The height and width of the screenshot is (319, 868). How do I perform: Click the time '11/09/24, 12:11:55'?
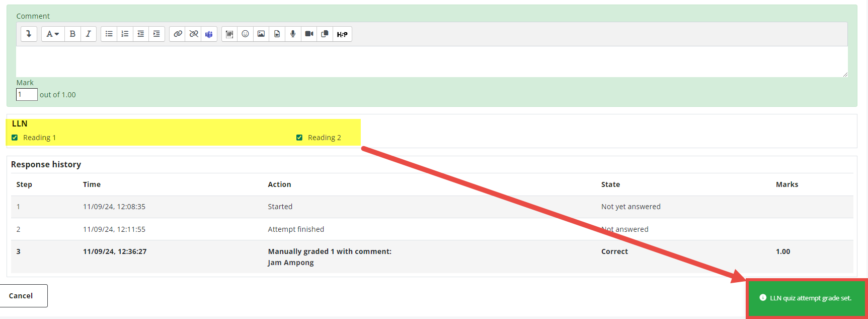pos(114,229)
